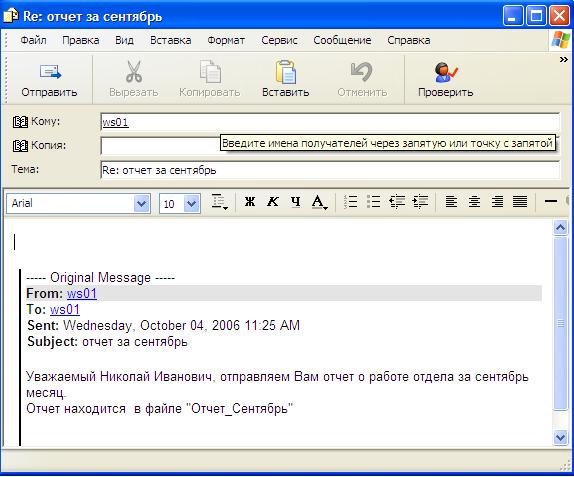This screenshot has height=477, width=574.
Task: Open the Формат menu
Action: (x=226, y=40)
